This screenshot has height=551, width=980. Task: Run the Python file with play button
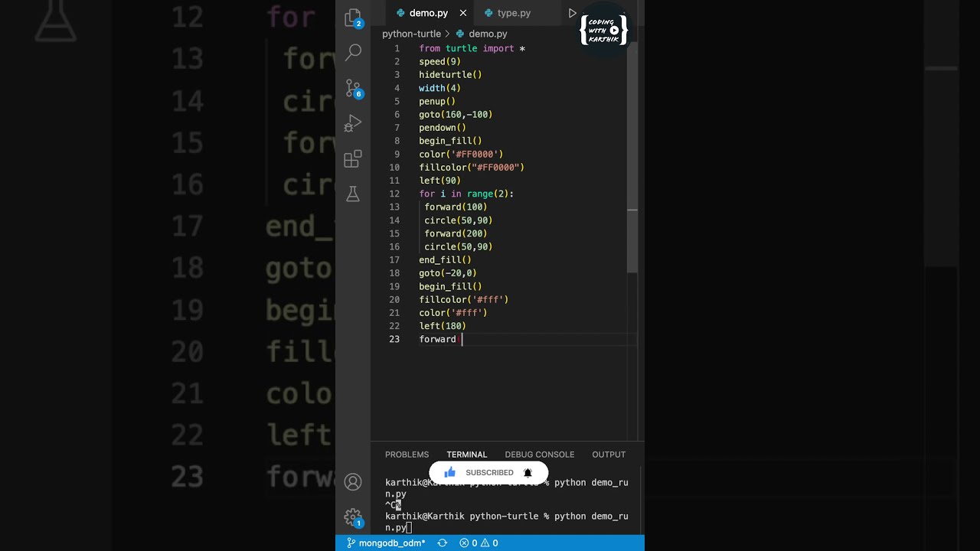(572, 13)
